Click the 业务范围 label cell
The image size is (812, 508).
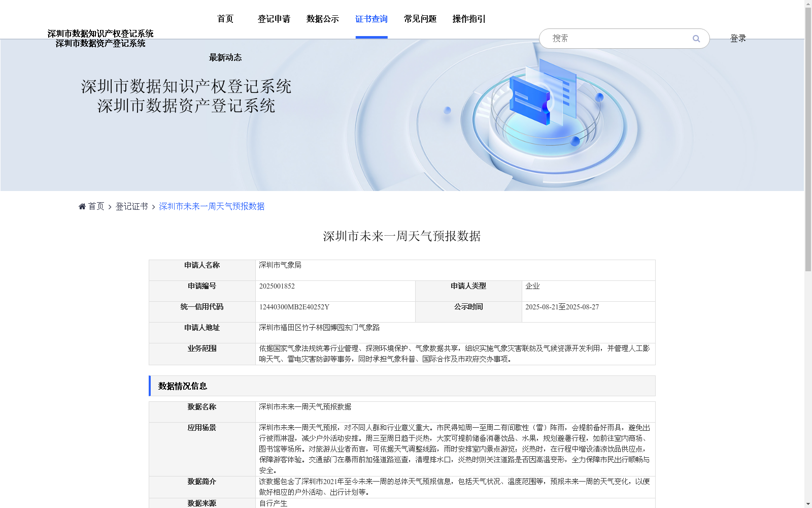tap(202, 354)
